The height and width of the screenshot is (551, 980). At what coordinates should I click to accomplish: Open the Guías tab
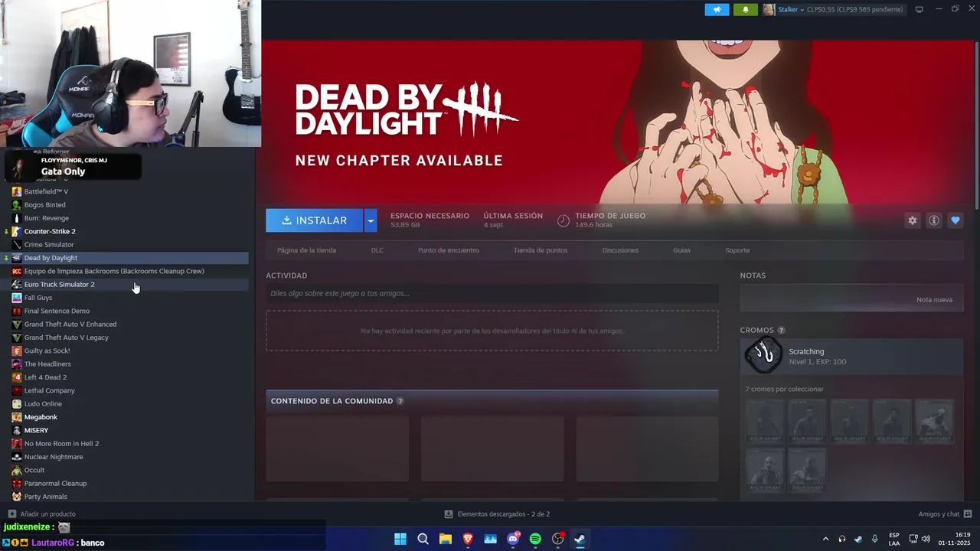point(681,250)
